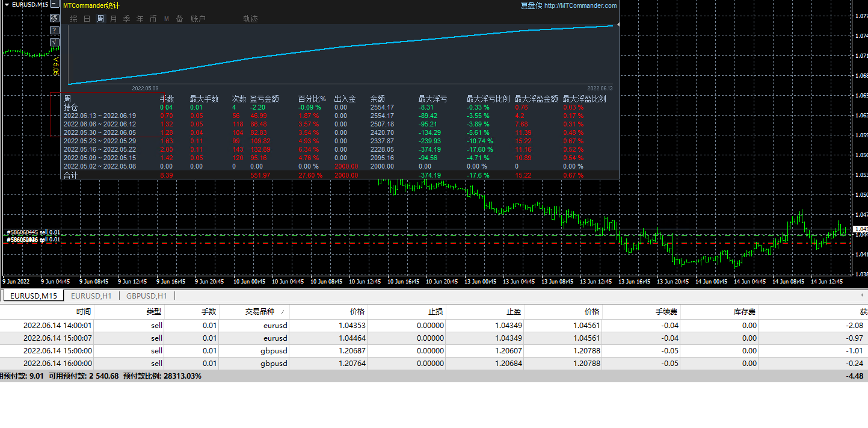Expand the EURUSD,M15 chart dropdown arrow

(7, 5)
